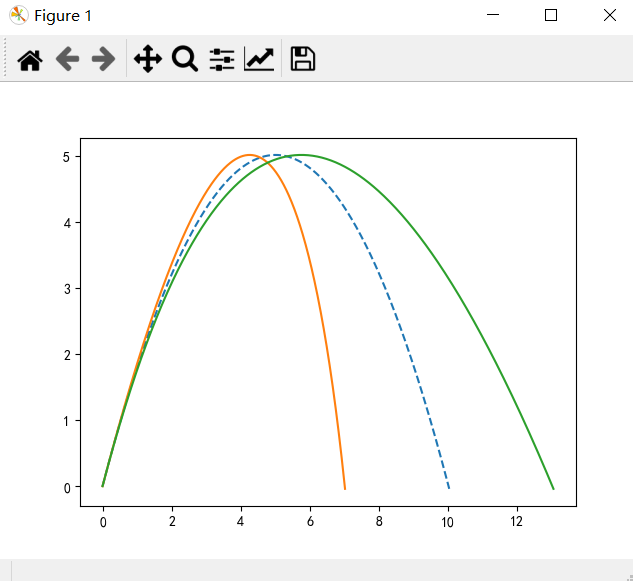633x581 pixels.
Task: Click the x-axis label 10
Action: coord(447,522)
